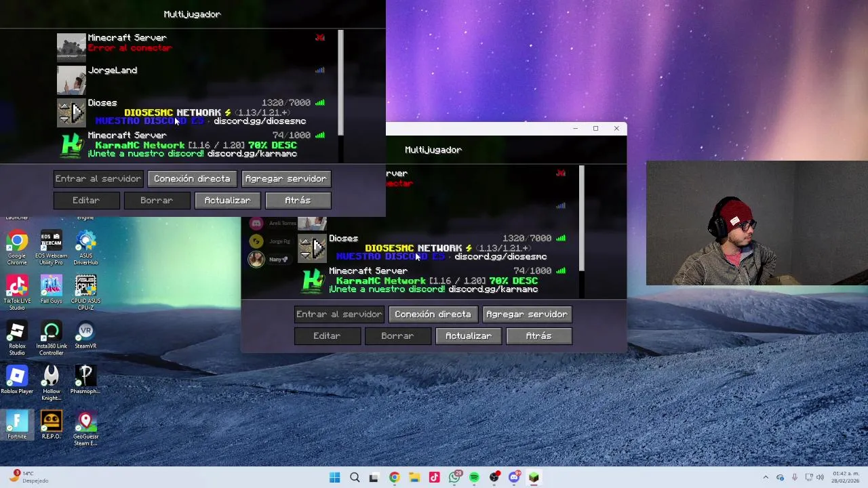Click Actualizar in titled Minecraft window
868x488 pixels.
[x=469, y=335]
